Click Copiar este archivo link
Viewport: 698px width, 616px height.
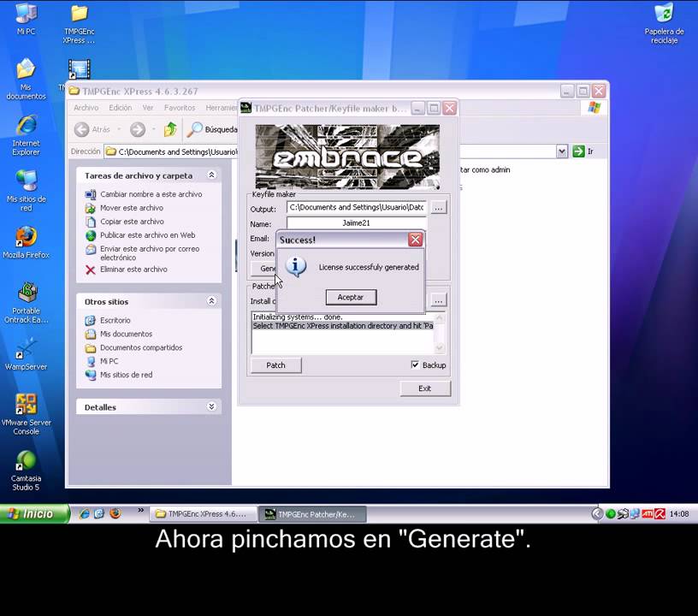(x=132, y=222)
